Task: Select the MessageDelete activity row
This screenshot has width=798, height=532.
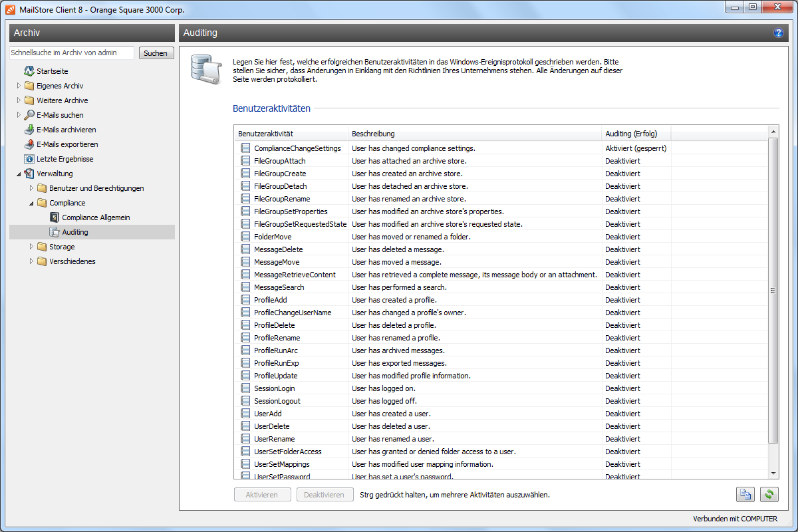Action: 278,249
